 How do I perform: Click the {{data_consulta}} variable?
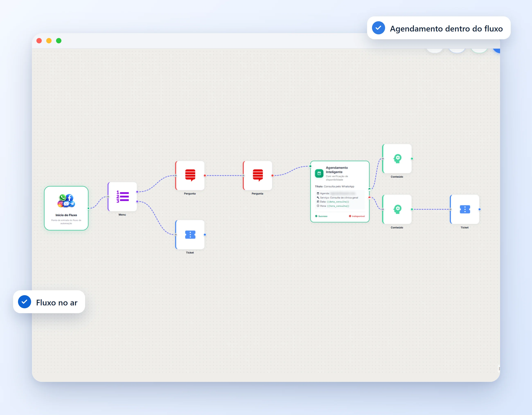(x=338, y=202)
